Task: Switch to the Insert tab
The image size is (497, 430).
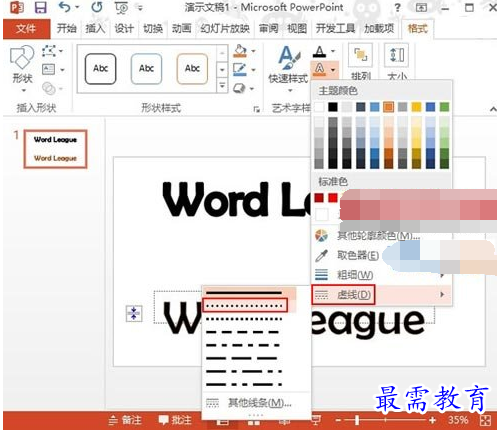Action: coord(95,29)
